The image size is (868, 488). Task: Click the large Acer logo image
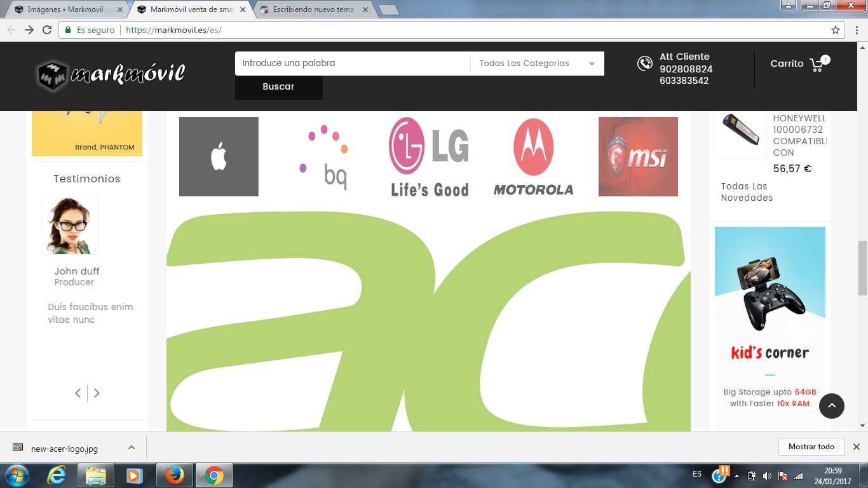click(428, 322)
